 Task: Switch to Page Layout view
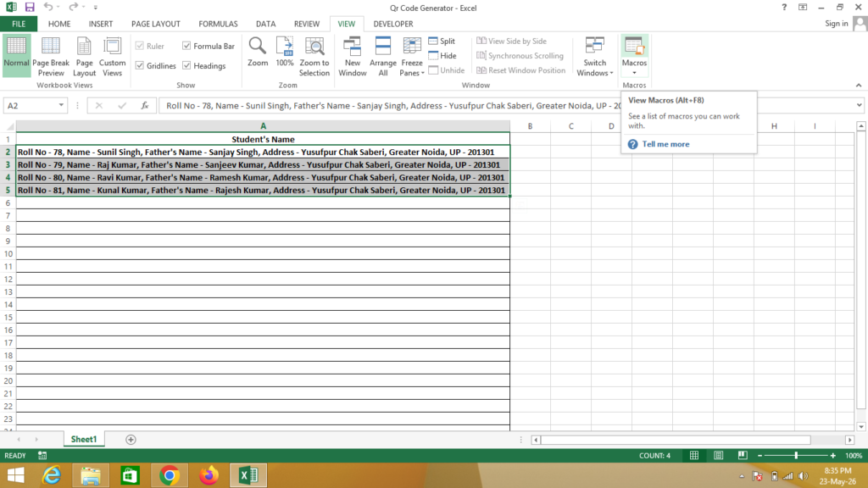coord(84,55)
